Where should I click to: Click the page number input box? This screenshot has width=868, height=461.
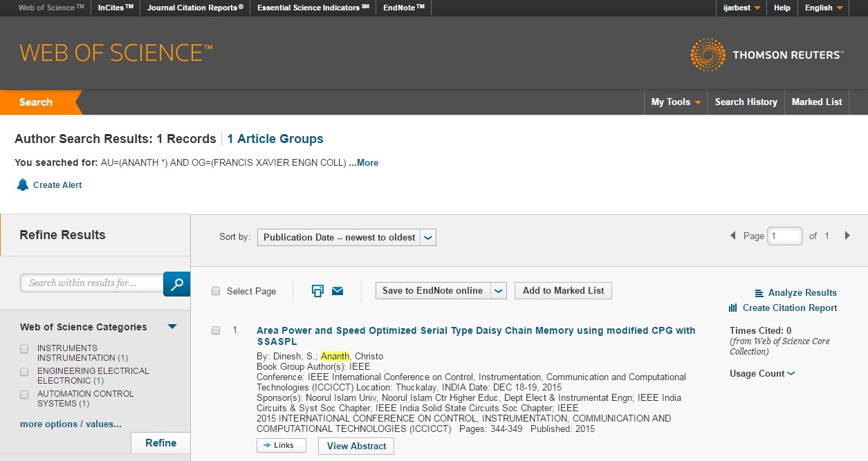tap(785, 236)
